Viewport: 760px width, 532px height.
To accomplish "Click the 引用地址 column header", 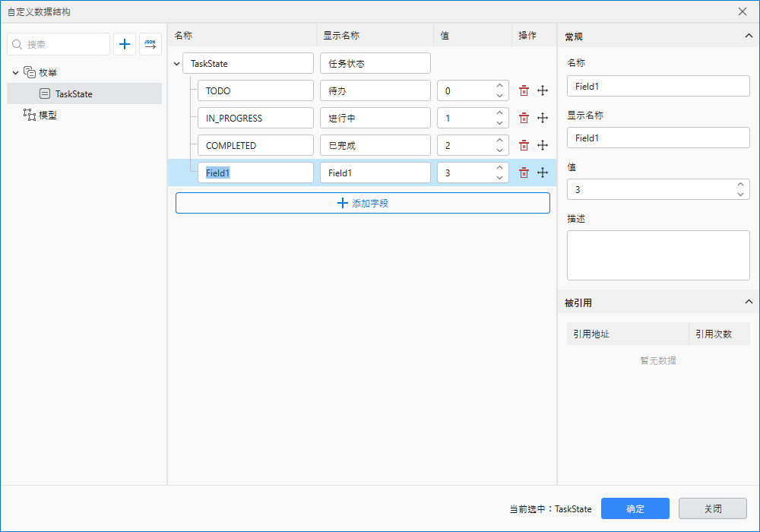I will (x=628, y=334).
